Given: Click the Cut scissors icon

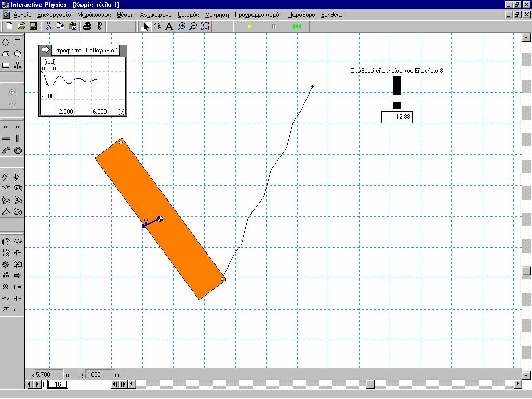Looking at the screenshot, I should (48, 26).
